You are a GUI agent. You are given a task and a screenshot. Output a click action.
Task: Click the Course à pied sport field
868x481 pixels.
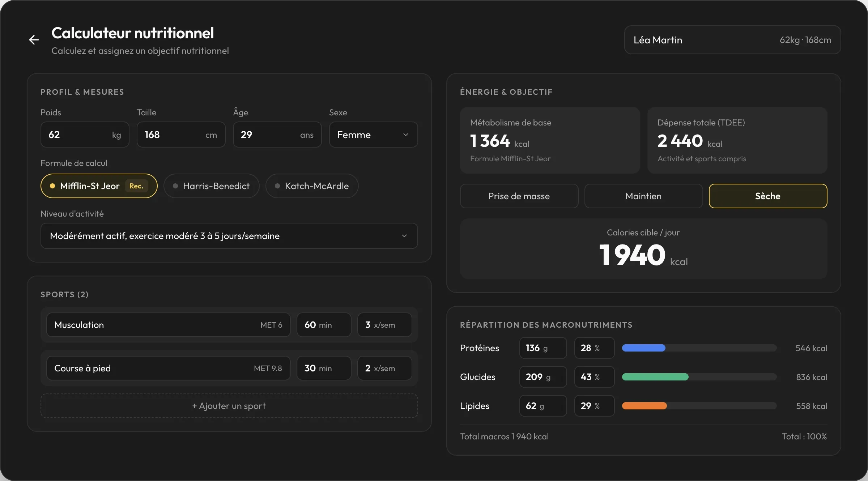click(168, 368)
